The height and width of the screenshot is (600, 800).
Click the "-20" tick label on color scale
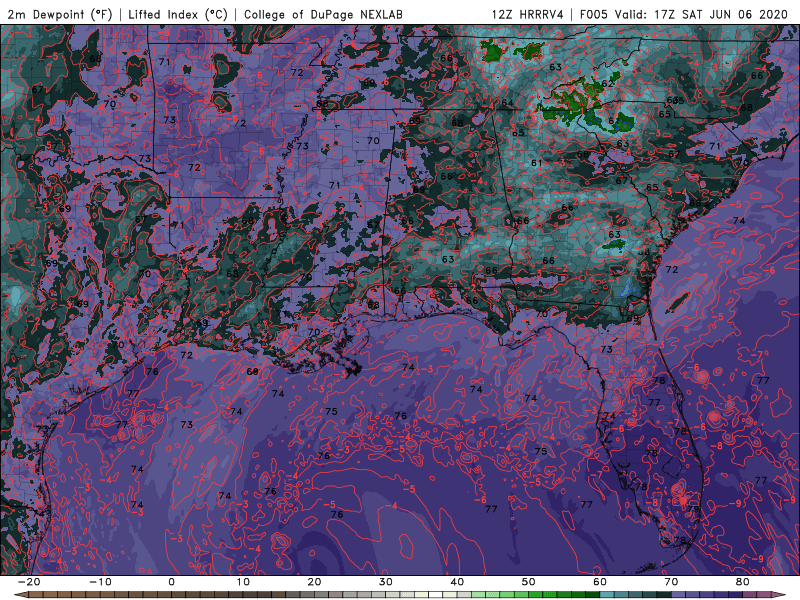29,582
